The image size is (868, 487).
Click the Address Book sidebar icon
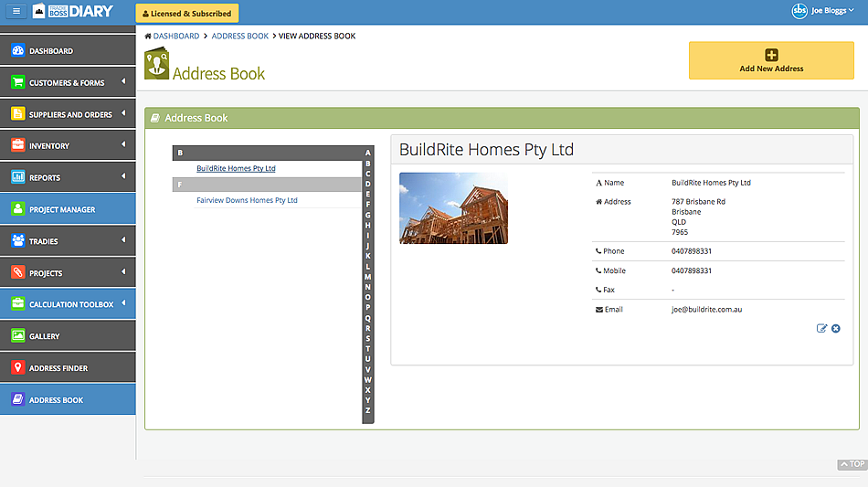pos(17,399)
